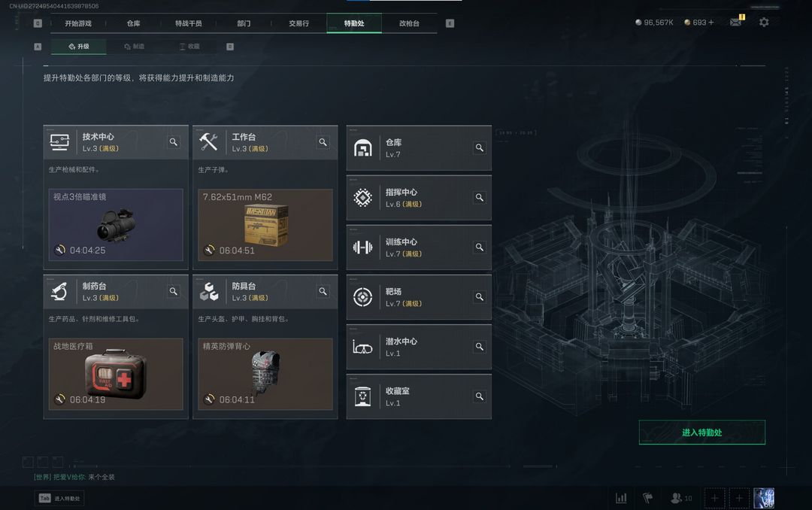Open the mail envelope icon
The height and width of the screenshot is (510, 812).
(x=735, y=23)
